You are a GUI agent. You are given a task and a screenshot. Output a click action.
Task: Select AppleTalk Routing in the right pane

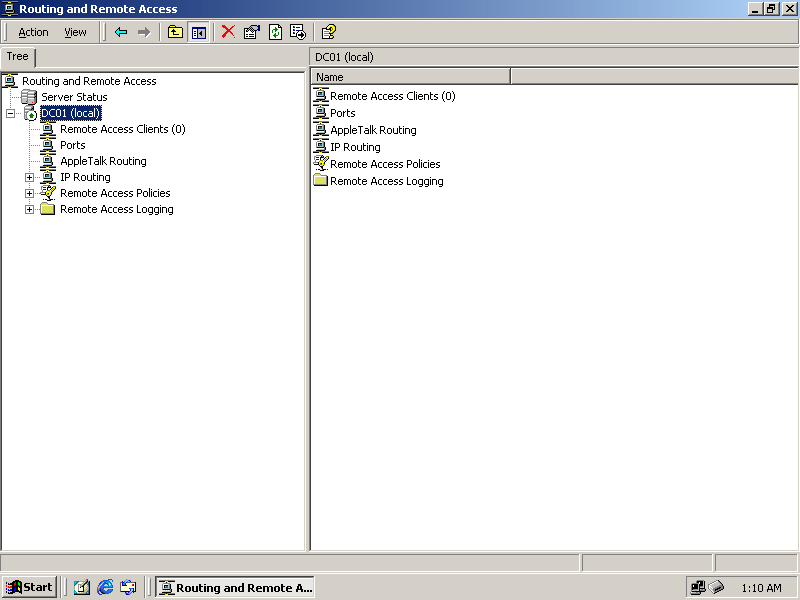(373, 130)
